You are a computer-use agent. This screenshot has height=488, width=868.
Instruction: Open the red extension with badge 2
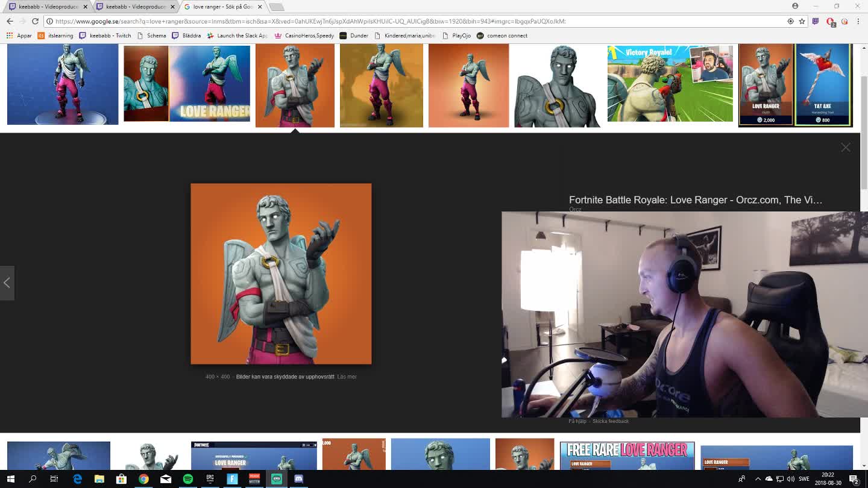831,22
